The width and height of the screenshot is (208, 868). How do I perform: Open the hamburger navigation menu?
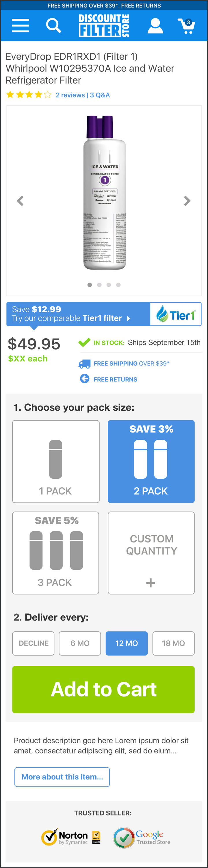coord(20,26)
